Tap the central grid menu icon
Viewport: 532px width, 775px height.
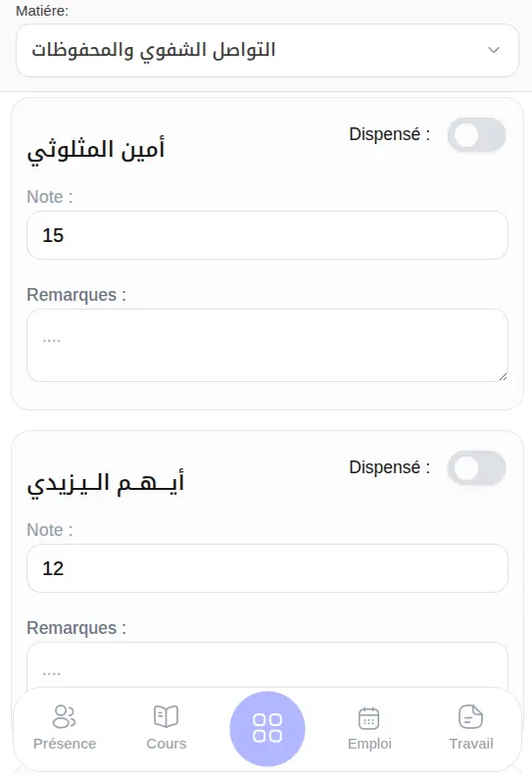tap(267, 728)
